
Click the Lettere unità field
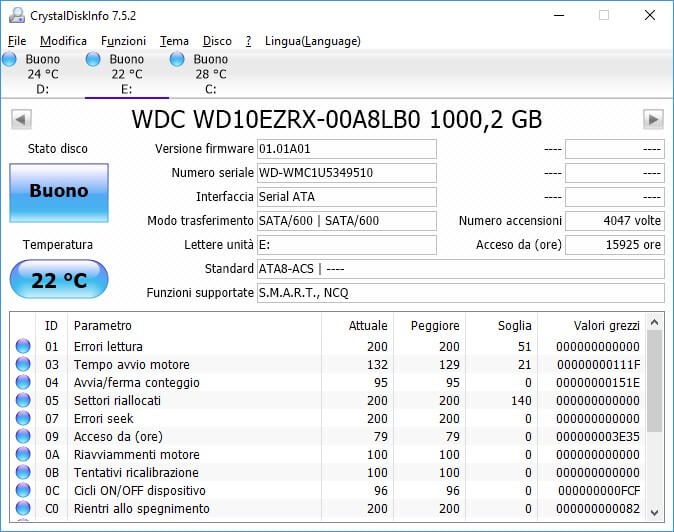(x=346, y=245)
